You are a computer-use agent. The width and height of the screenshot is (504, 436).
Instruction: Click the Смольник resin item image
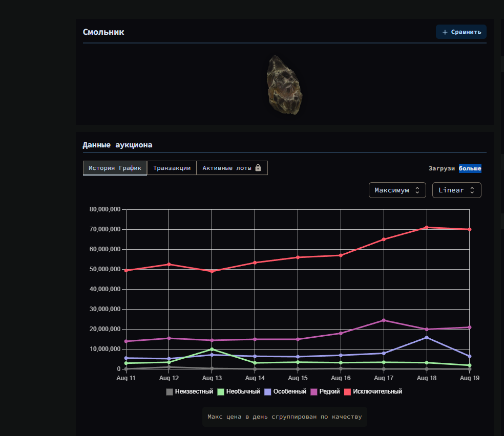click(285, 84)
